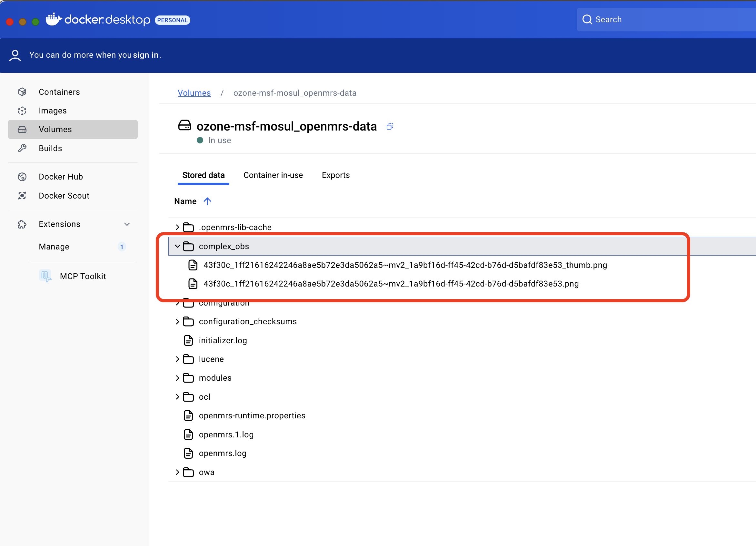Select the file ending in _thumb.png
The width and height of the screenshot is (756, 546).
click(405, 265)
